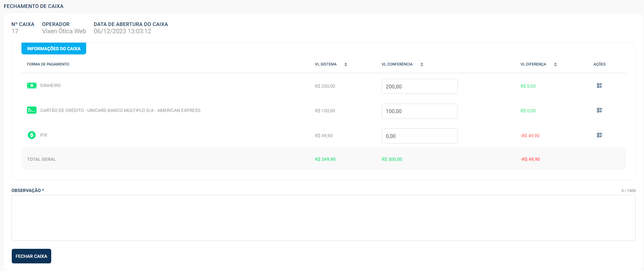Screen dimensions: 644x271
Task: Click the PIX dollar coin icon
Action: pyautogui.click(x=31, y=135)
